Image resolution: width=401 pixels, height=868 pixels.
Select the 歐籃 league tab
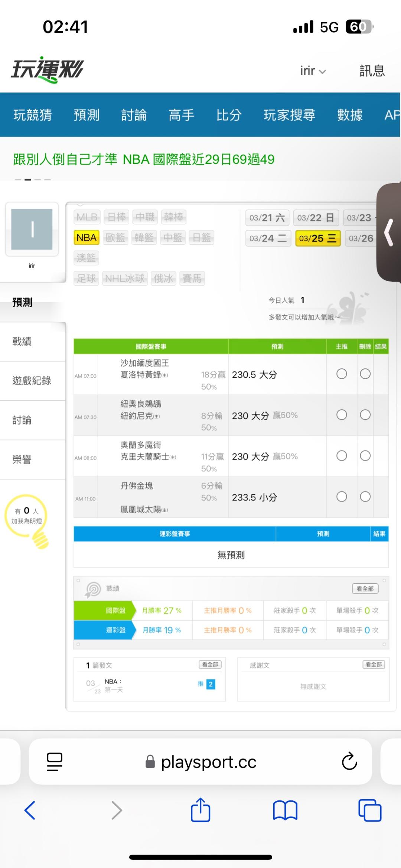[115, 237]
